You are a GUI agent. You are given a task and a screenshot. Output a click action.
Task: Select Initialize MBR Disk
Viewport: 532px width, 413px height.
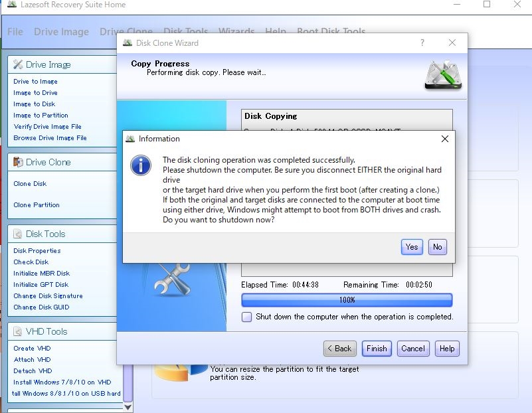41,274
